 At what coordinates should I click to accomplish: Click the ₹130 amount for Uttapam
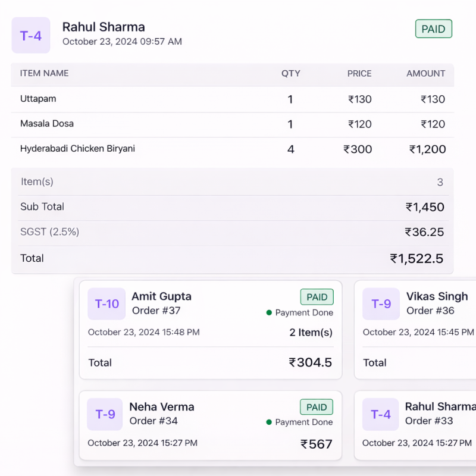pyautogui.click(x=433, y=99)
